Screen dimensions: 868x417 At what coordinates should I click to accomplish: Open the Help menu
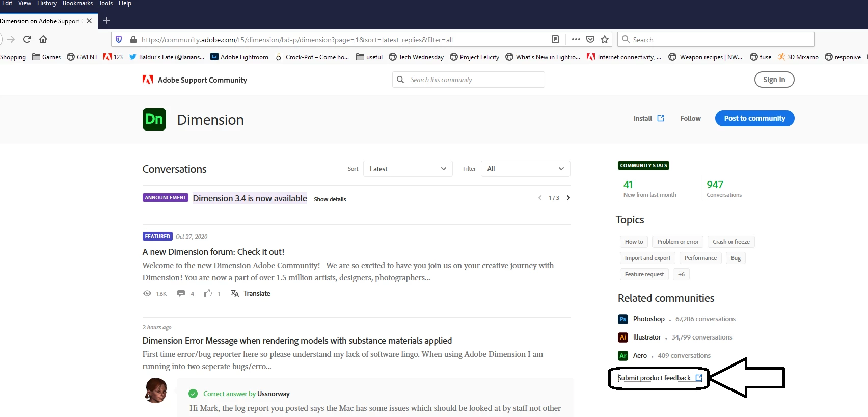[125, 3]
